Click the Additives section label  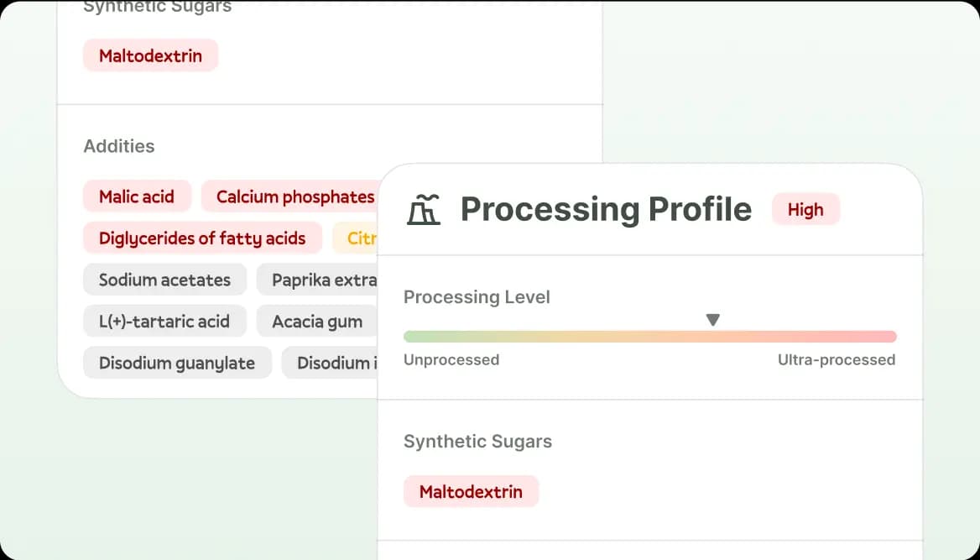click(119, 146)
